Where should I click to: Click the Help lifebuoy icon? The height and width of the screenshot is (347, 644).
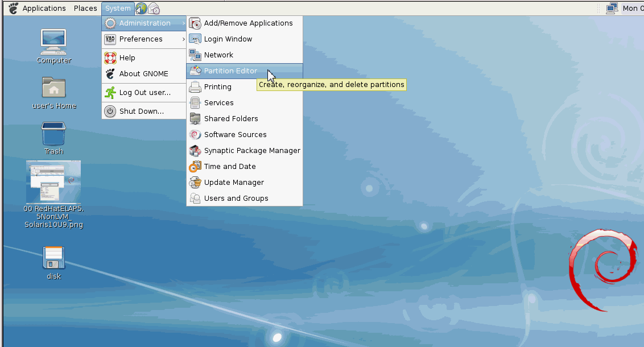pos(110,58)
